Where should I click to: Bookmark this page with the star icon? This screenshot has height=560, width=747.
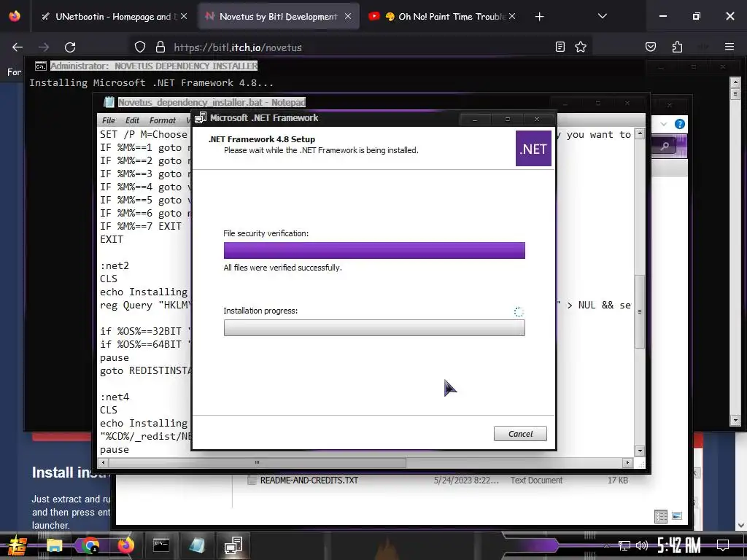click(x=580, y=47)
